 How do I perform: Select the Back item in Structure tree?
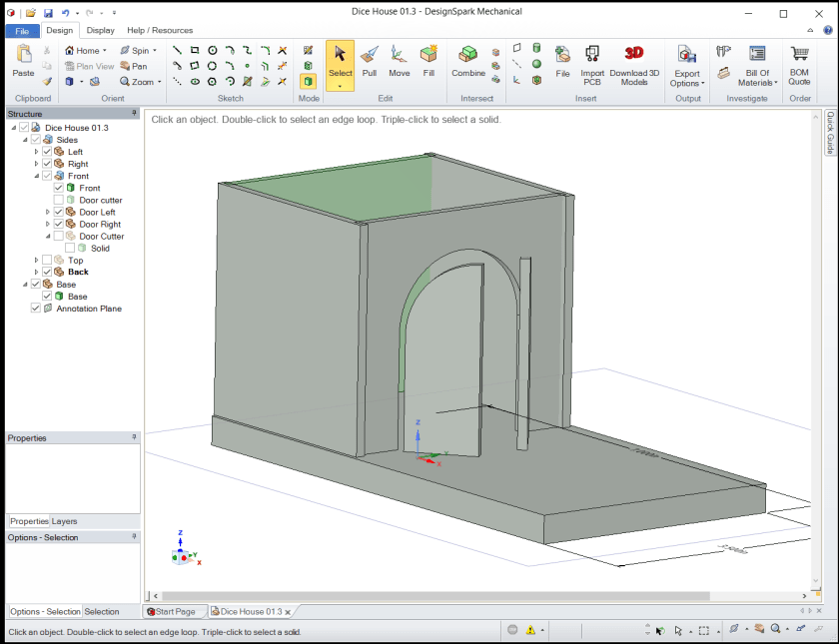[78, 272]
